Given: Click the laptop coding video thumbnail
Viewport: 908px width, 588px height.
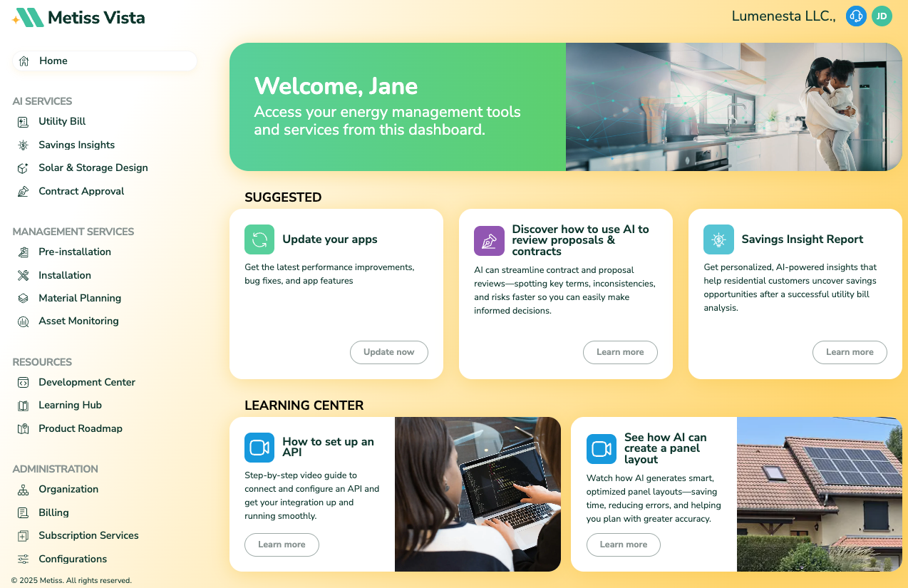Looking at the screenshot, I should (478, 494).
